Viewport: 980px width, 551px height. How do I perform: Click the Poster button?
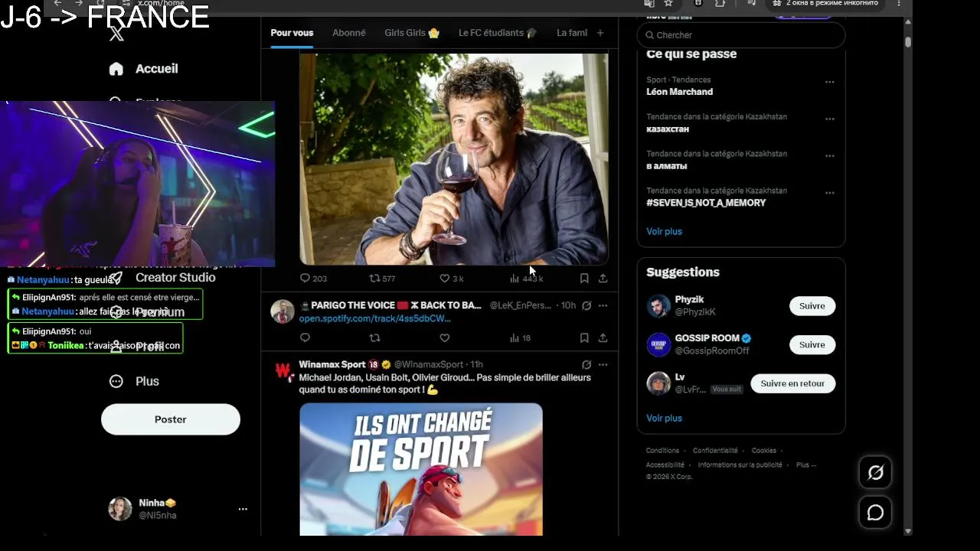click(171, 419)
